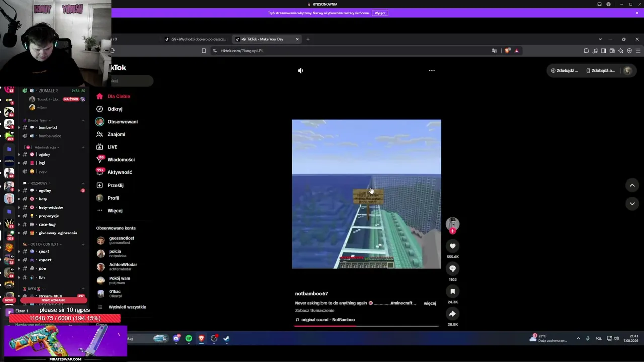Screen dimensions: 644x362
Task: Open the browser hamburger menu
Action: pos(638,51)
